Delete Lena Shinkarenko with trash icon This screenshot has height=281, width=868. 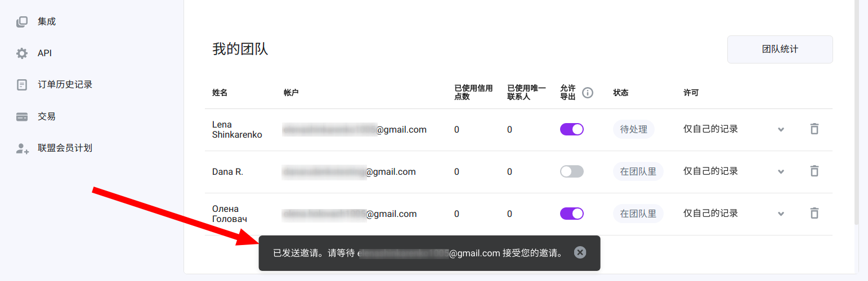coord(814,129)
